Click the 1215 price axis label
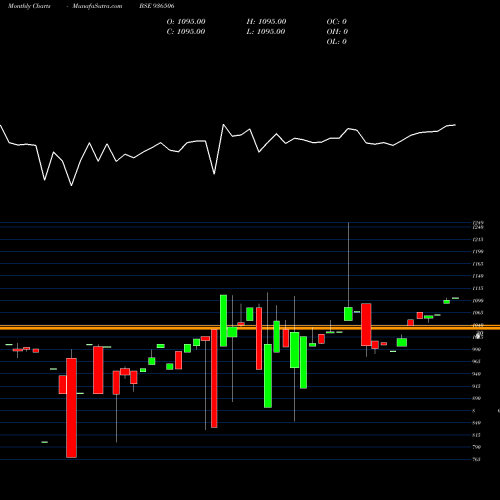The image size is (500, 500). pyautogui.click(x=478, y=239)
